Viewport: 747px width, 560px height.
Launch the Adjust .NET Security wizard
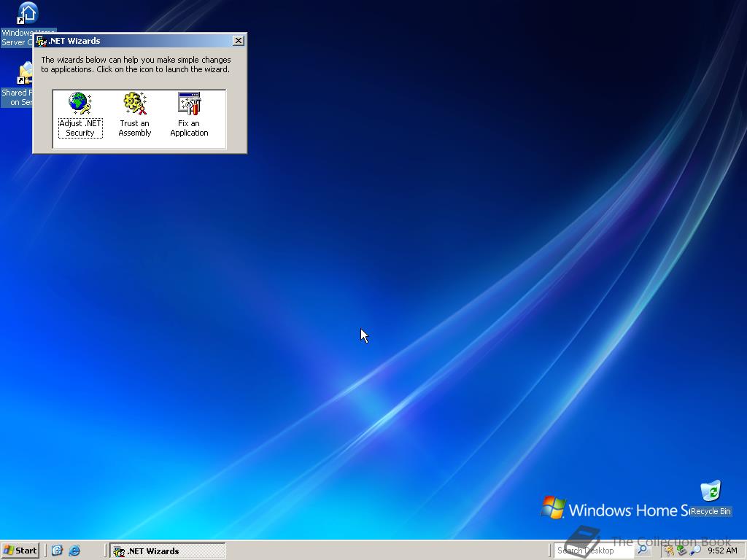tap(80, 114)
